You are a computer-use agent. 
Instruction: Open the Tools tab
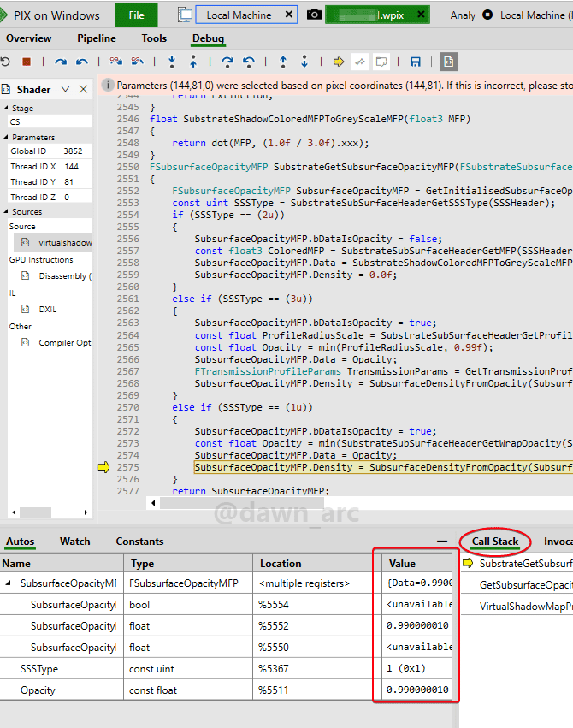(x=154, y=38)
